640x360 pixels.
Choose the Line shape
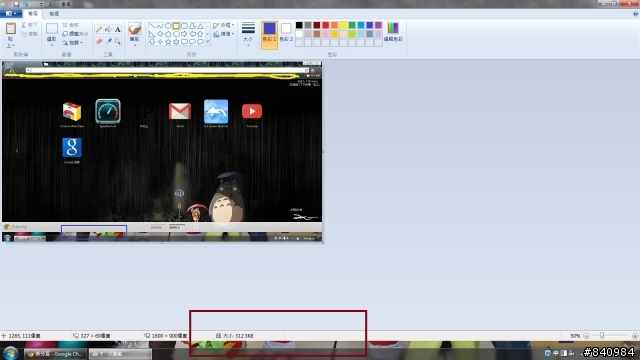pos(152,26)
